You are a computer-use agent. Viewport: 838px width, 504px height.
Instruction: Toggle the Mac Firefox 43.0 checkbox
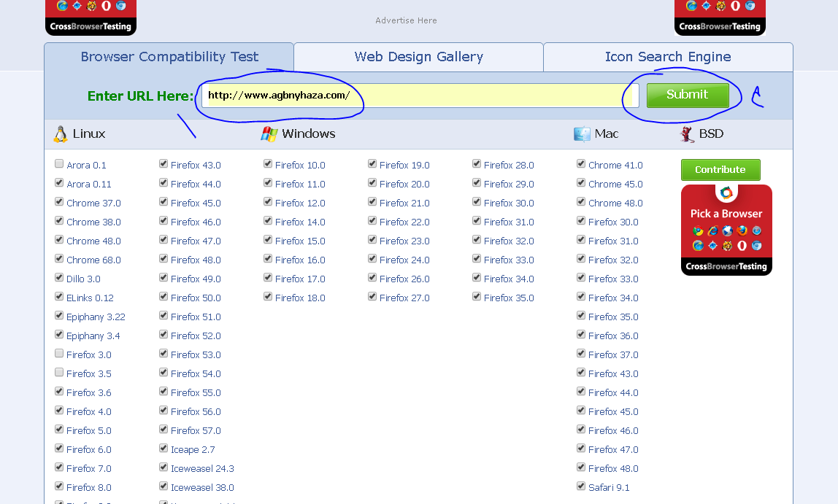tap(581, 372)
